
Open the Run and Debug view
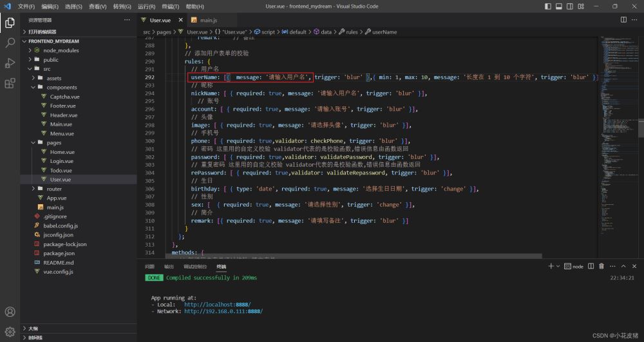(x=10, y=63)
